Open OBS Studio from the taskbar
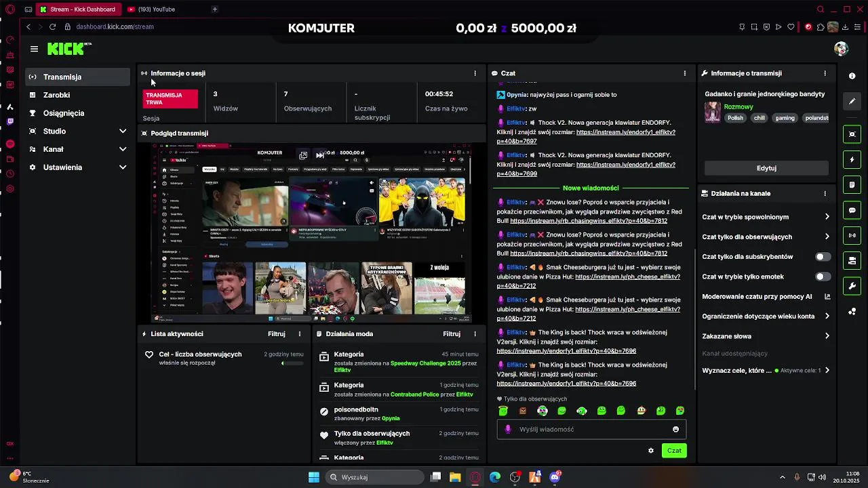Screen dimensions: 868x488 [x=515, y=477]
